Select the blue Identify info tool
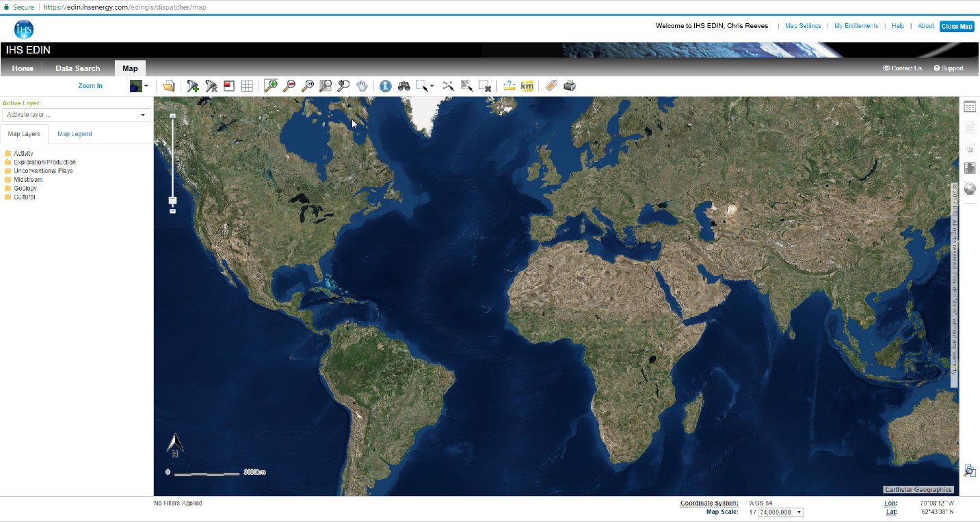 coord(385,86)
